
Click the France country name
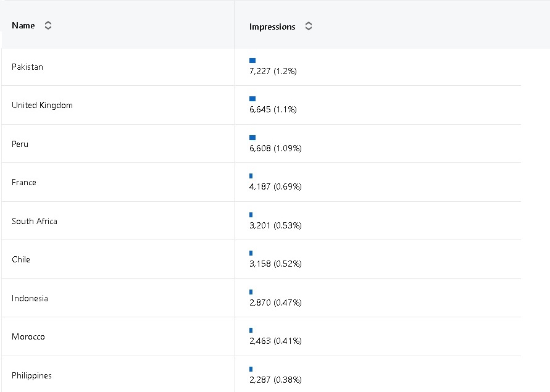(x=24, y=182)
